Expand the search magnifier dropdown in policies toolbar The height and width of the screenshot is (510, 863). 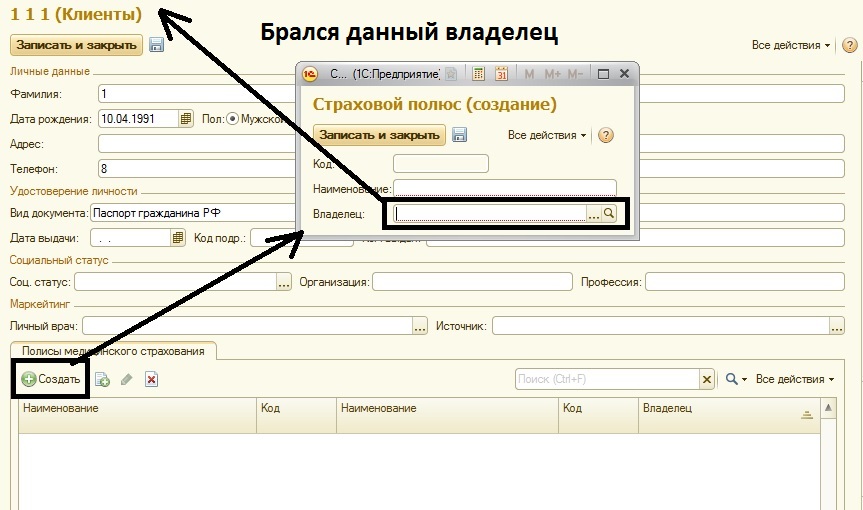point(736,379)
